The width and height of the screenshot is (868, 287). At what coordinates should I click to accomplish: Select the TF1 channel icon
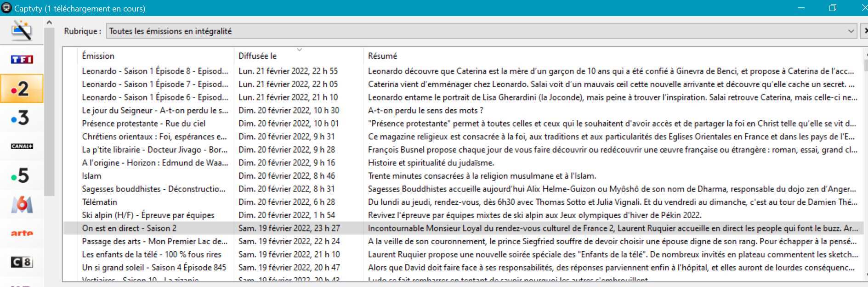coord(22,59)
